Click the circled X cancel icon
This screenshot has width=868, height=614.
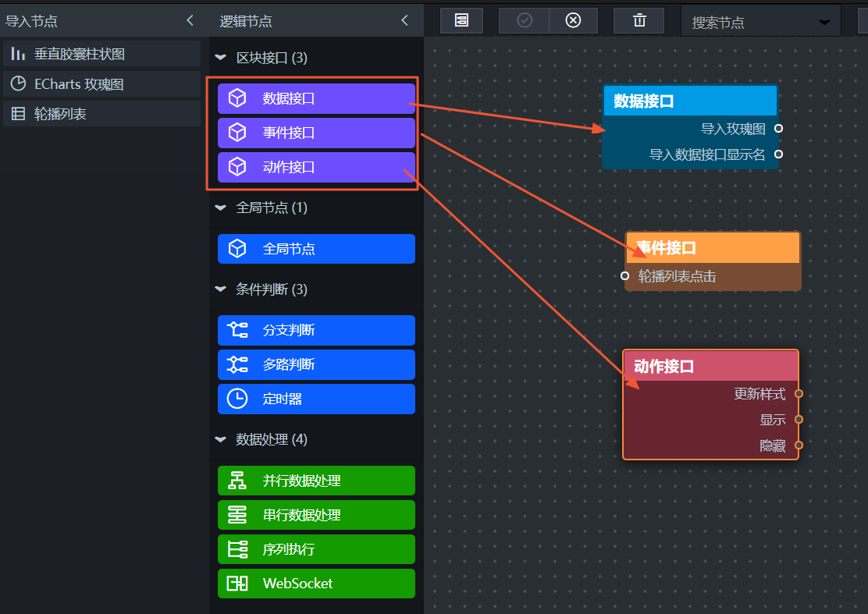[x=573, y=21]
